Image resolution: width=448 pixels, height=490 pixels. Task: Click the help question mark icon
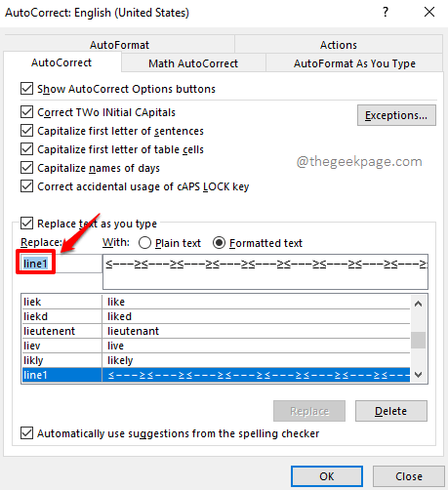point(386,12)
